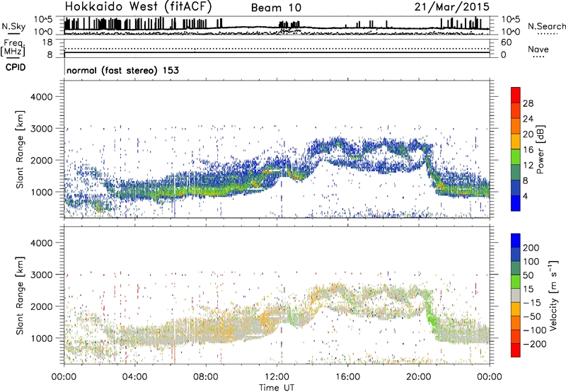566x392 pixels.
Task: Click the '18' frequency axis tick
Action: (47, 42)
